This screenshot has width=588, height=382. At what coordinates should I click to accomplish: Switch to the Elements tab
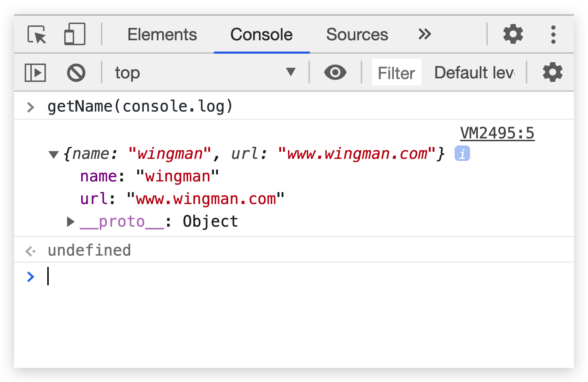162,35
